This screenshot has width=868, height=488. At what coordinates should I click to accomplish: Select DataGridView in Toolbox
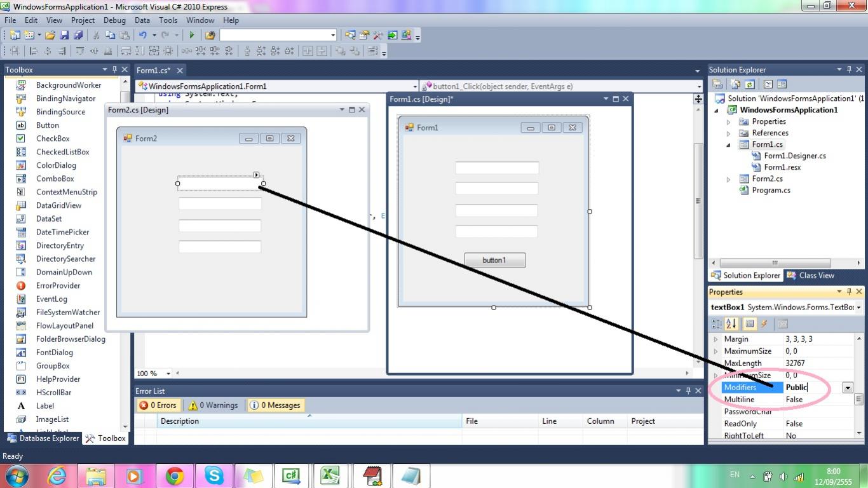tap(58, 205)
